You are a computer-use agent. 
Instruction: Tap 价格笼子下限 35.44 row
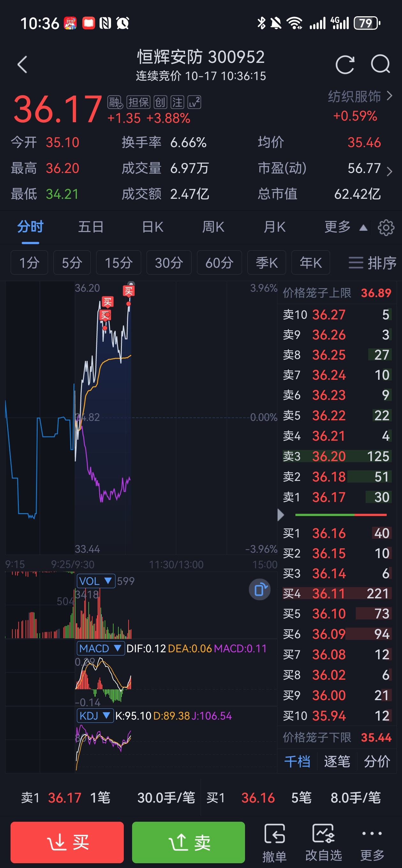(x=337, y=737)
